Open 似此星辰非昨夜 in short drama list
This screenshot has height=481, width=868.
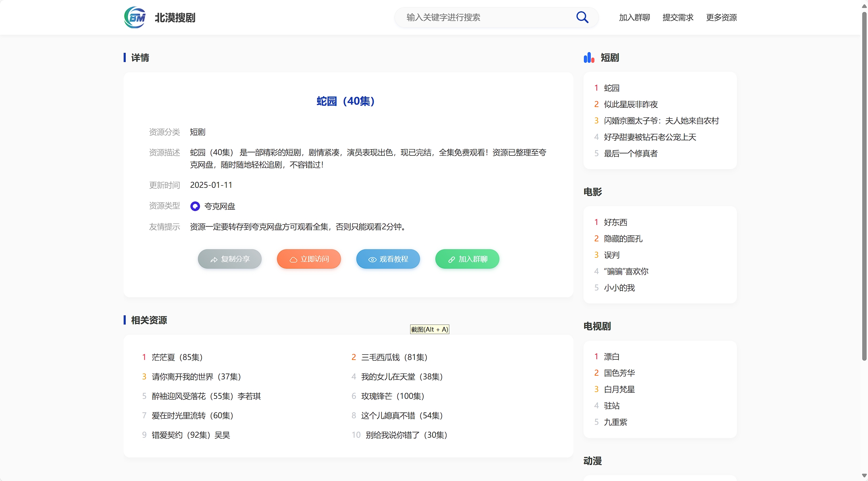click(x=631, y=104)
